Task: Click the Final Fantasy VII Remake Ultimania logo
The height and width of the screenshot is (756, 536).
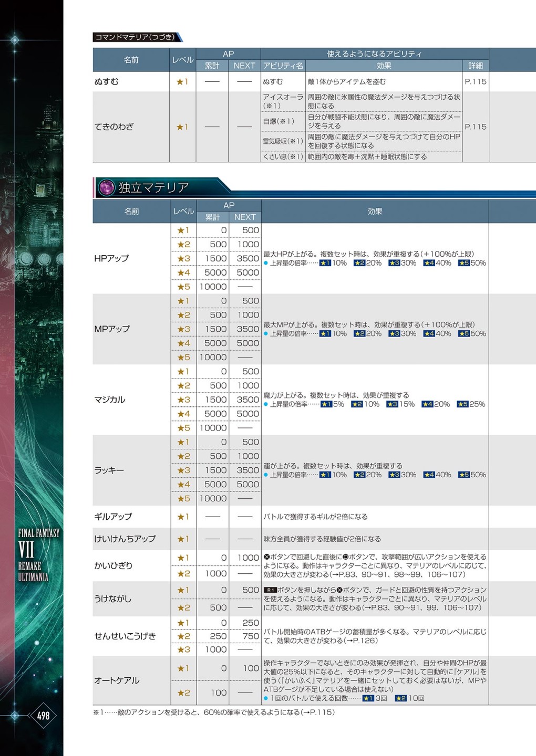Action: pos(38,555)
